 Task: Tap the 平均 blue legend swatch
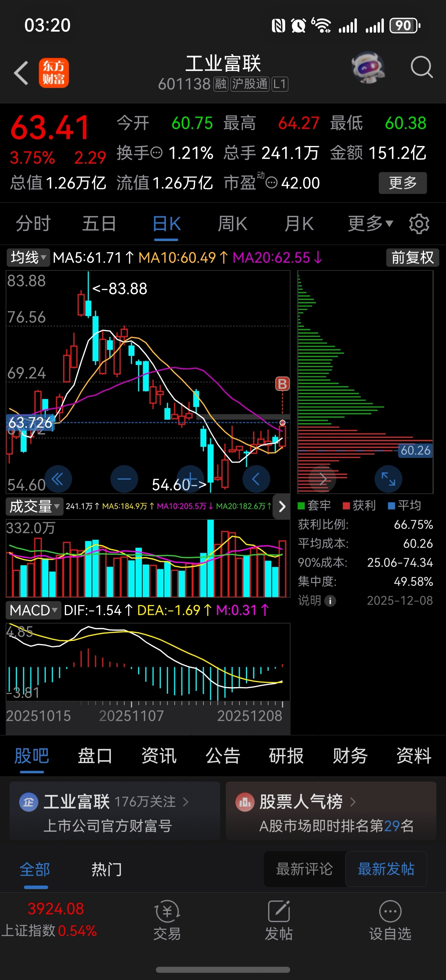click(391, 506)
